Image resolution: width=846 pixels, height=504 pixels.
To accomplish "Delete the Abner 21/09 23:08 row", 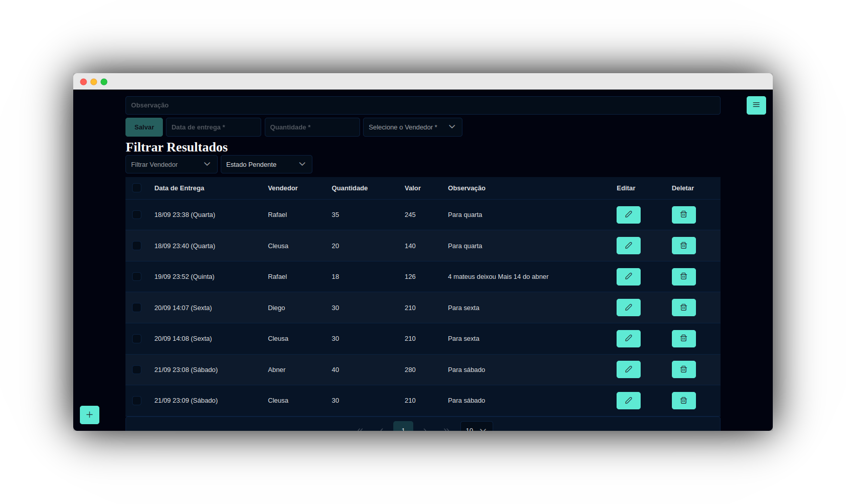I will (x=684, y=369).
